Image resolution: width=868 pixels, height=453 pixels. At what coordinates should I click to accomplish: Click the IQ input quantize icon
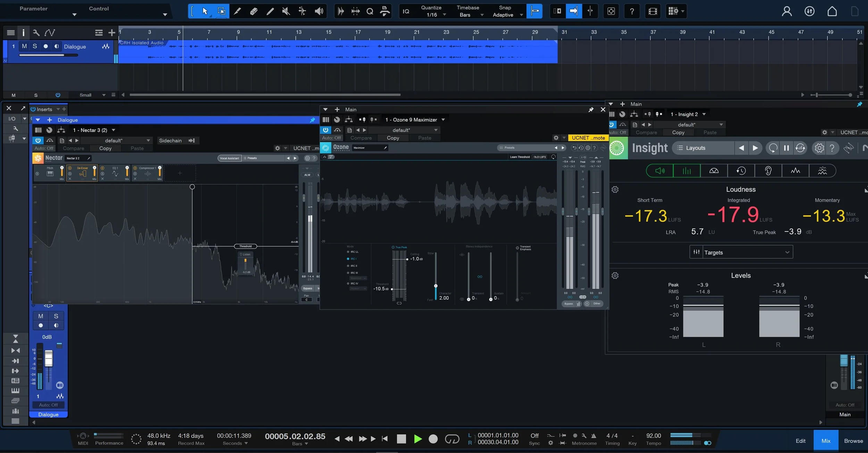[406, 11]
